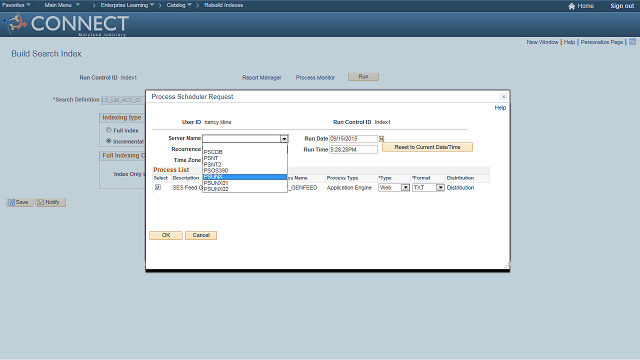Click the CONNECT logo
640x360 pixels.
coord(66,24)
